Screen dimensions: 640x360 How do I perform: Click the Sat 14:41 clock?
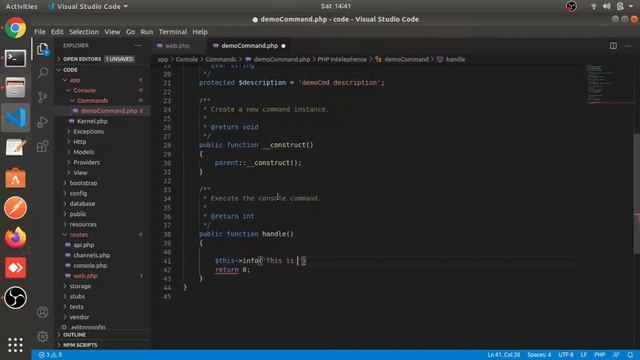coord(336,6)
